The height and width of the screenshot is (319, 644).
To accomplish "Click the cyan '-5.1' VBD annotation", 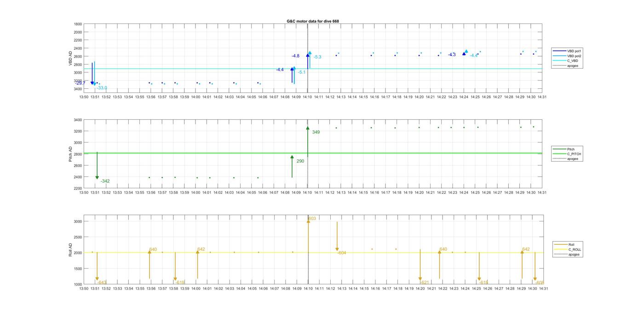I will pyautogui.click(x=302, y=72).
